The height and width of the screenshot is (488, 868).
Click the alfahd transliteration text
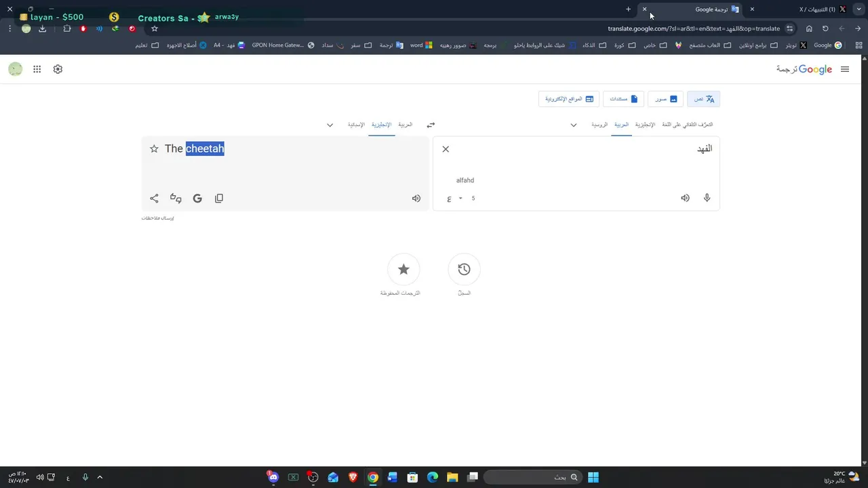tap(465, 180)
